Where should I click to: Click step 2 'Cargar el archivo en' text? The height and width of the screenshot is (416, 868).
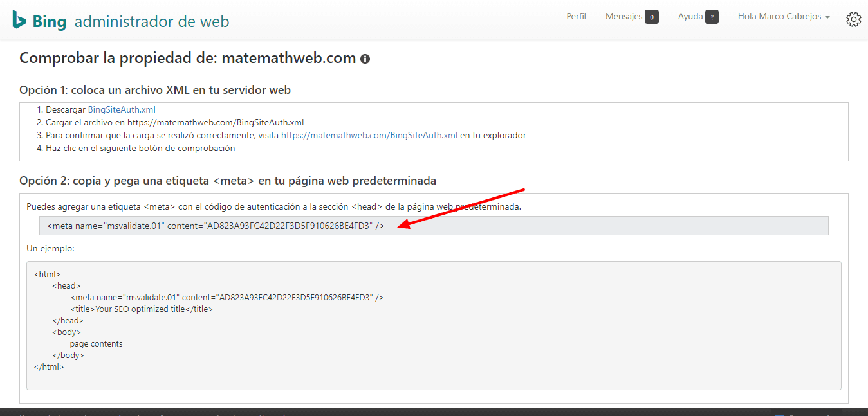point(174,122)
